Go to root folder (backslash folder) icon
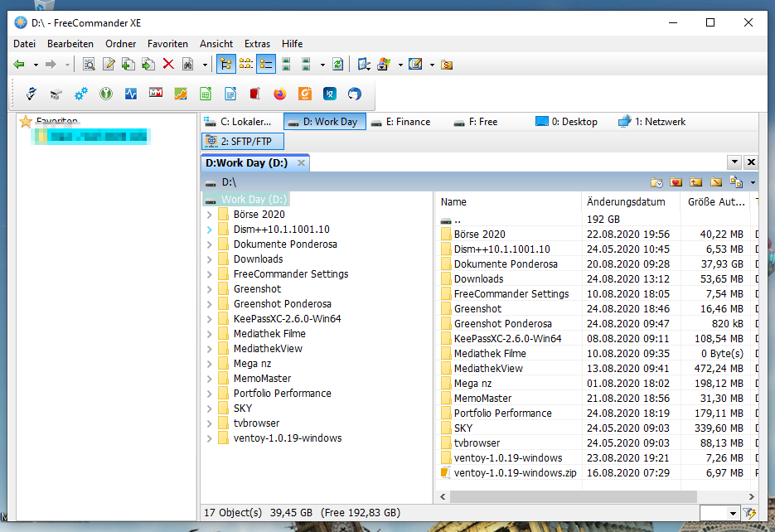Viewport: 775px width, 532px height. click(715, 182)
